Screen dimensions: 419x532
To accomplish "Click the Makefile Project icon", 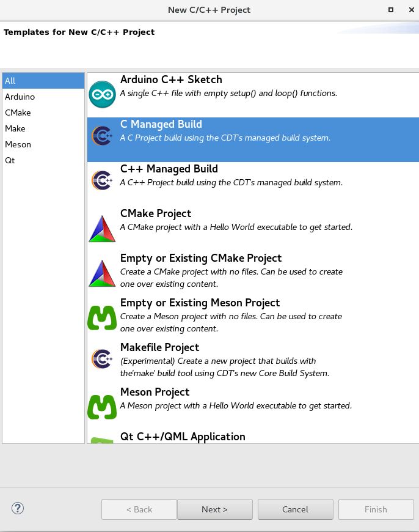I will 102,358.
